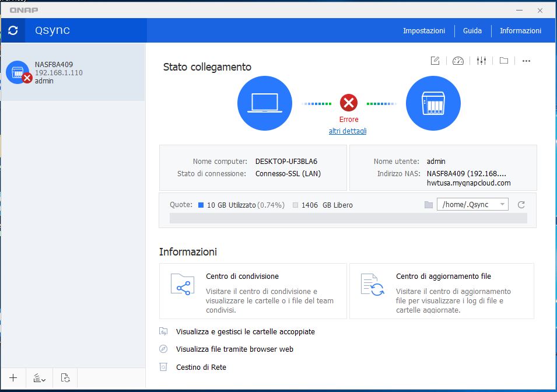Open the speed gauge icon
This screenshot has width=557, height=392.
pyautogui.click(x=458, y=61)
